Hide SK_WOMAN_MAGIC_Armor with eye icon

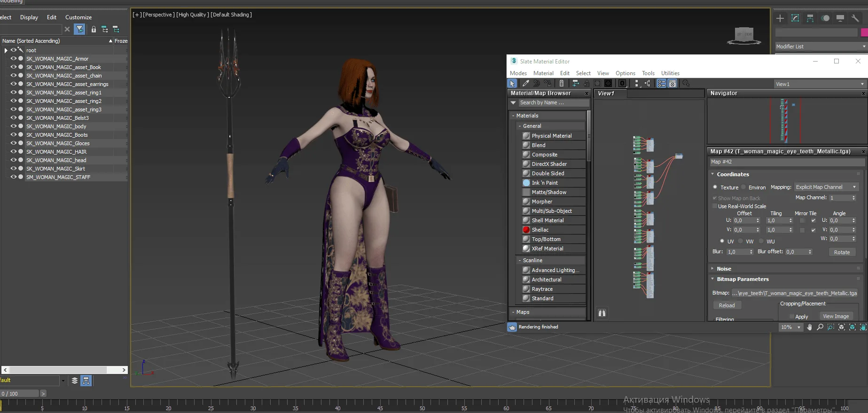(x=14, y=59)
